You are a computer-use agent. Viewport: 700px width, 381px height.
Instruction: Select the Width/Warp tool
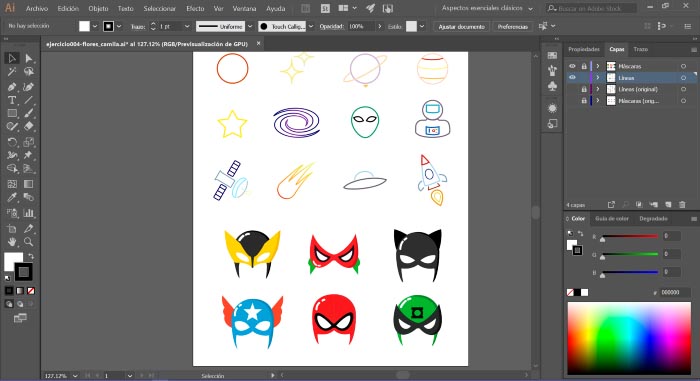point(12,155)
